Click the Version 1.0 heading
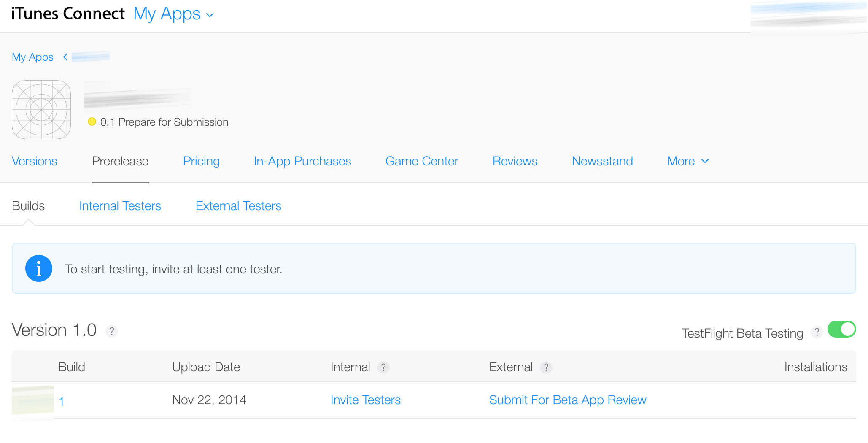 54,330
